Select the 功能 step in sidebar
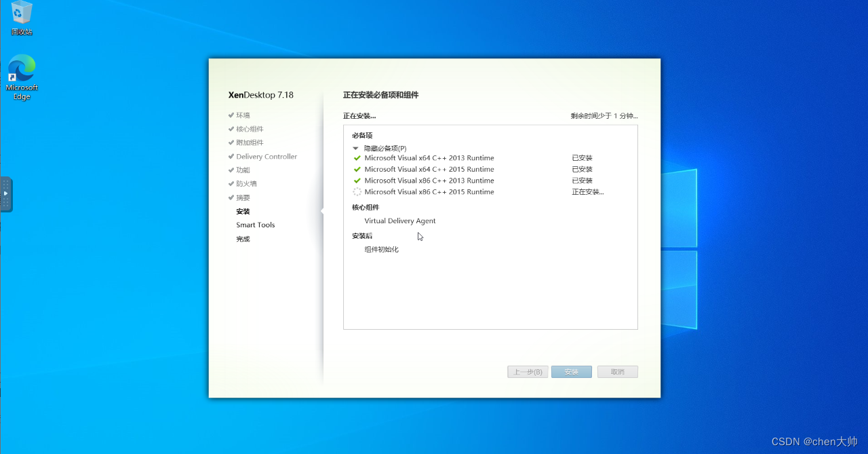 243,170
